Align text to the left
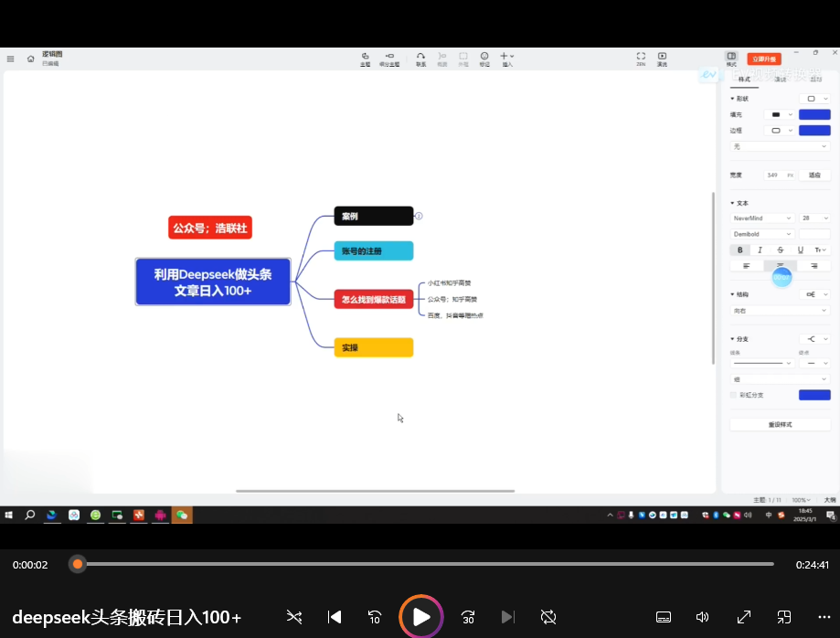840x638 pixels. (x=746, y=266)
